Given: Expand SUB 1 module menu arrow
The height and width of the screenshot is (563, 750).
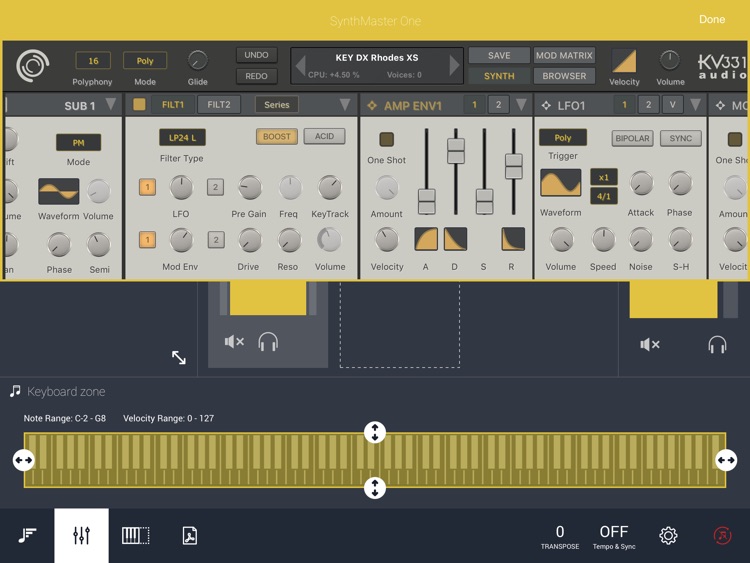Looking at the screenshot, I should pyautogui.click(x=110, y=105).
